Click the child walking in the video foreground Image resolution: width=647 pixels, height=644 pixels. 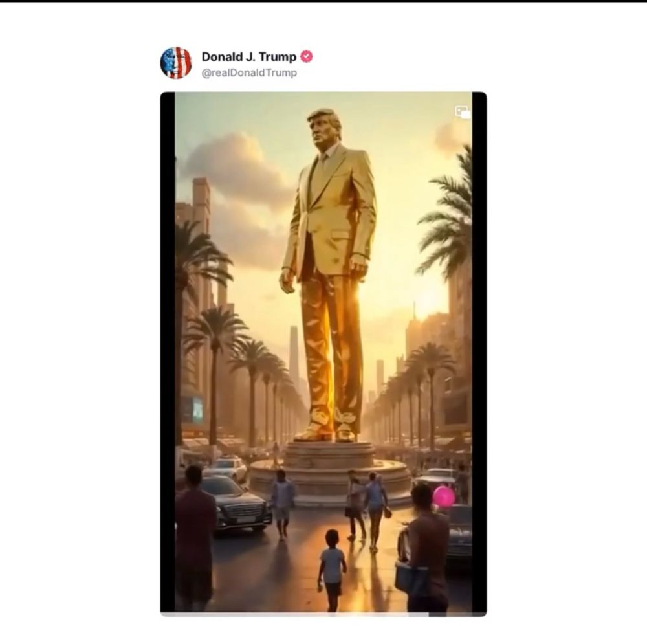click(331, 570)
